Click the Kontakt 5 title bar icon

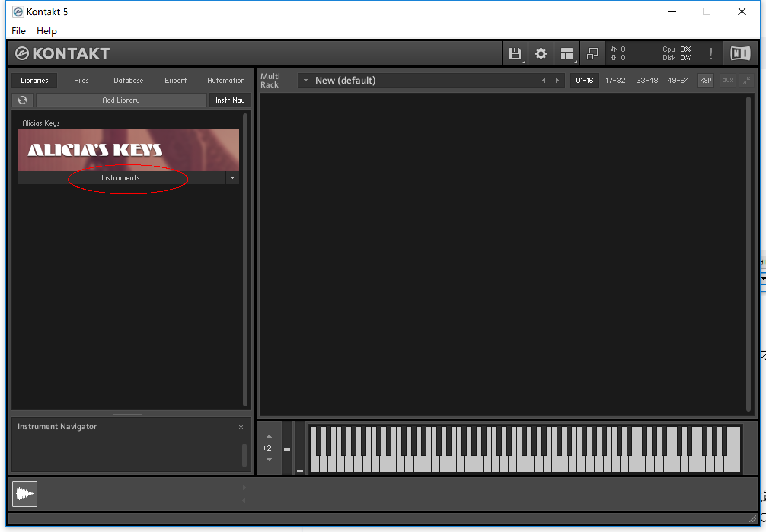pyautogui.click(x=18, y=12)
